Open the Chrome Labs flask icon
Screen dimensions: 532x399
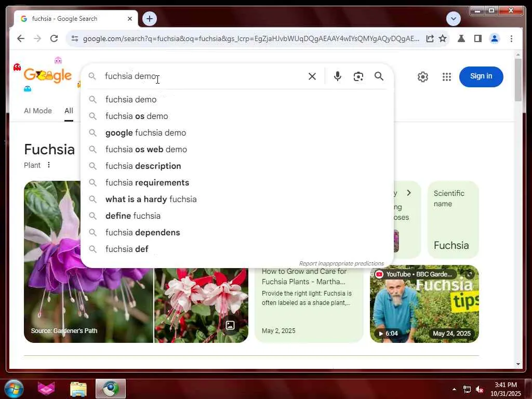click(461, 38)
